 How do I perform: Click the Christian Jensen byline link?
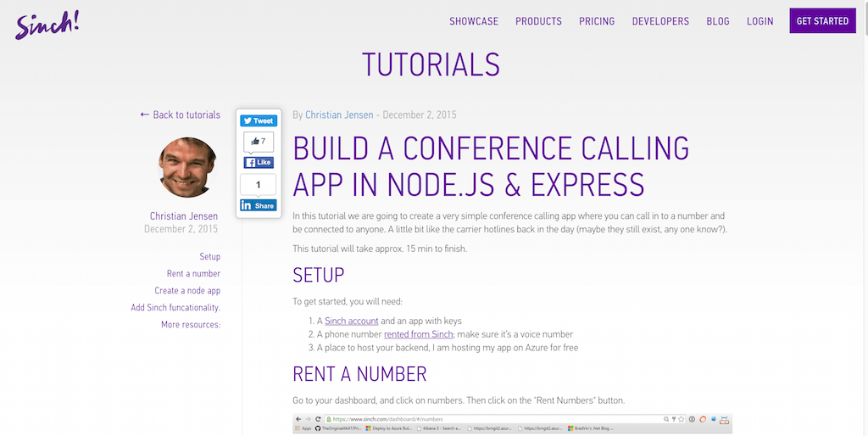point(339,115)
